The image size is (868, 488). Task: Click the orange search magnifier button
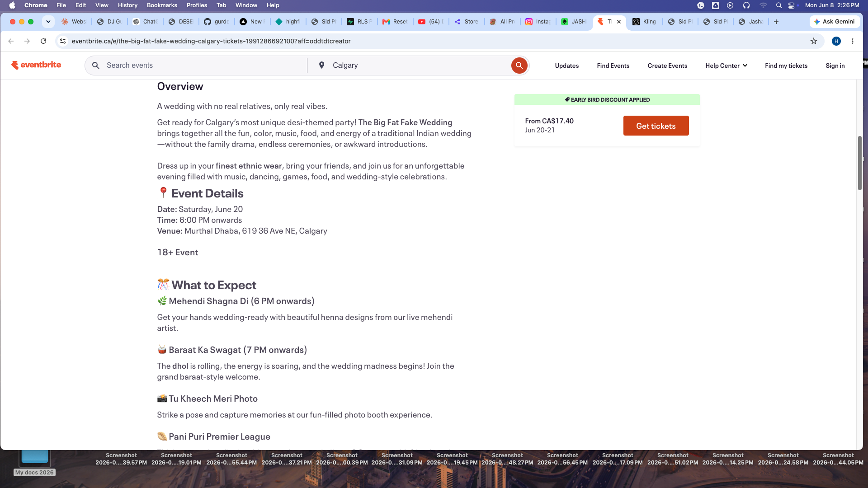519,66
